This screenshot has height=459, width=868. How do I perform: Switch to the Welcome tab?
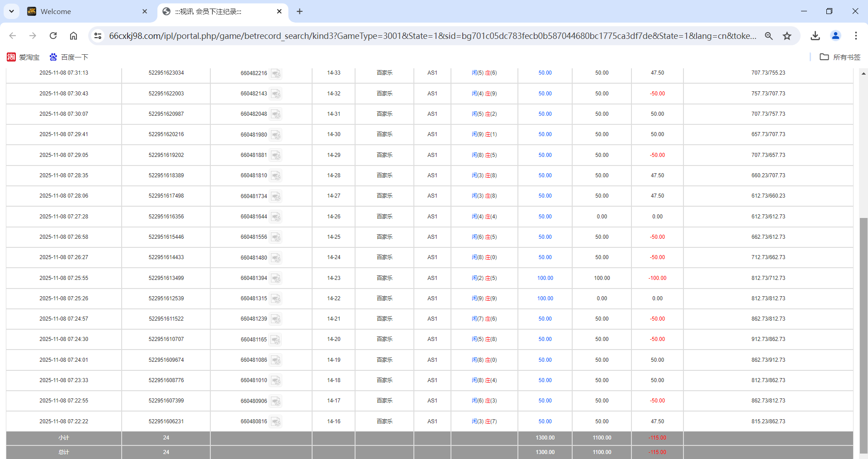pos(81,11)
